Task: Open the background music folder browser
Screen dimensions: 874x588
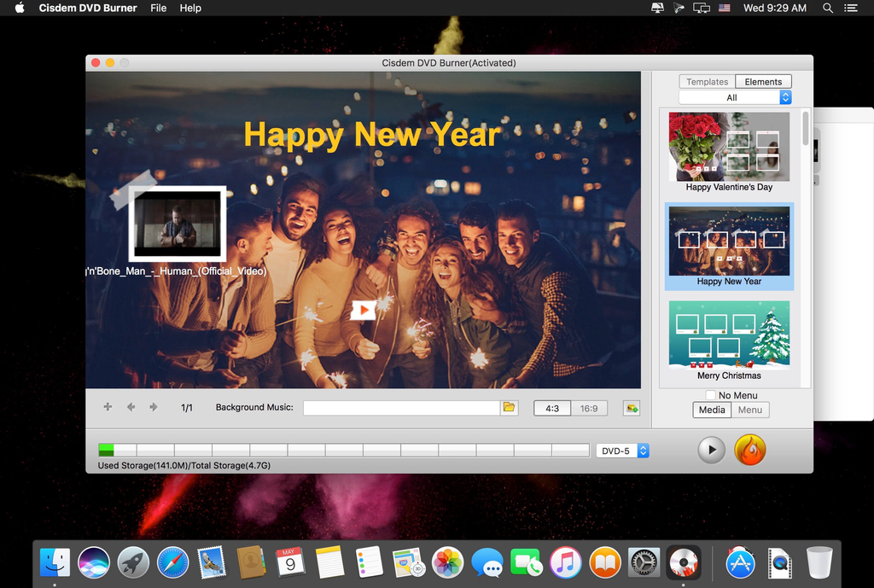Action: pyautogui.click(x=510, y=408)
